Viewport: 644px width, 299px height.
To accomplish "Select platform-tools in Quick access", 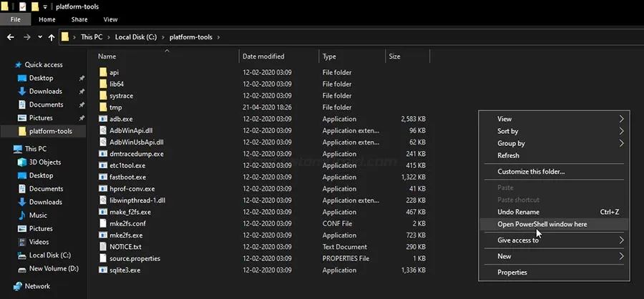I will pyautogui.click(x=43, y=132).
